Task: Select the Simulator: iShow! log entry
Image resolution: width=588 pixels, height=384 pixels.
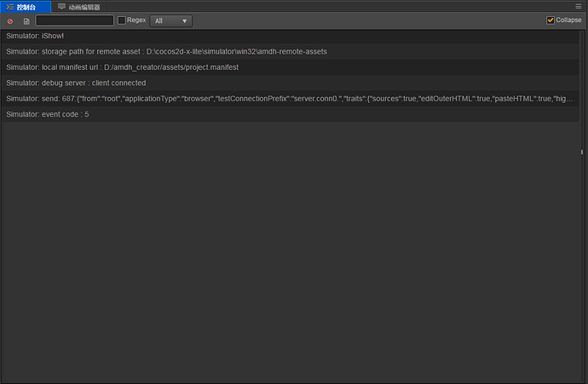Action: tap(290, 36)
